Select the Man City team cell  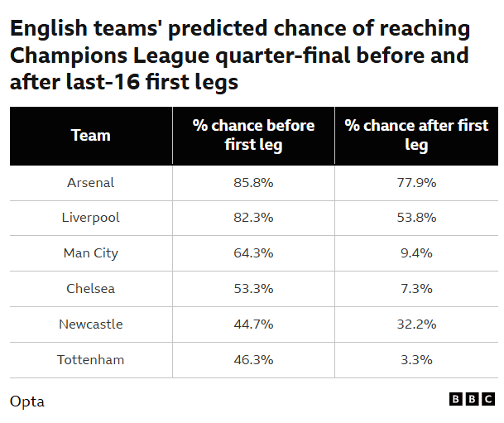point(91,253)
